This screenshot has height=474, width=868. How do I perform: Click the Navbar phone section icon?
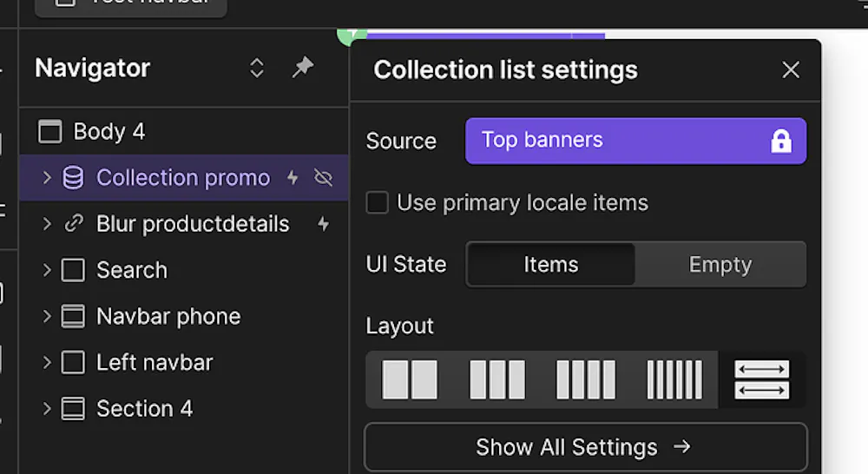coord(73,316)
